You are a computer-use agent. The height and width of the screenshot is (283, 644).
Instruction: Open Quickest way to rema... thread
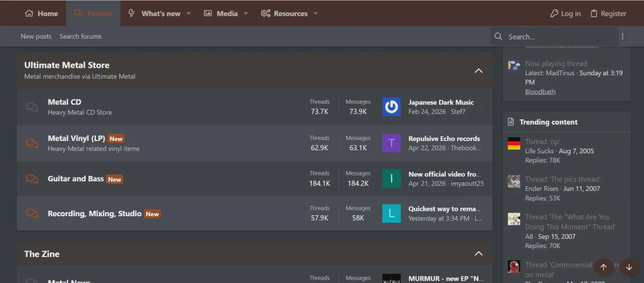click(444, 209)
